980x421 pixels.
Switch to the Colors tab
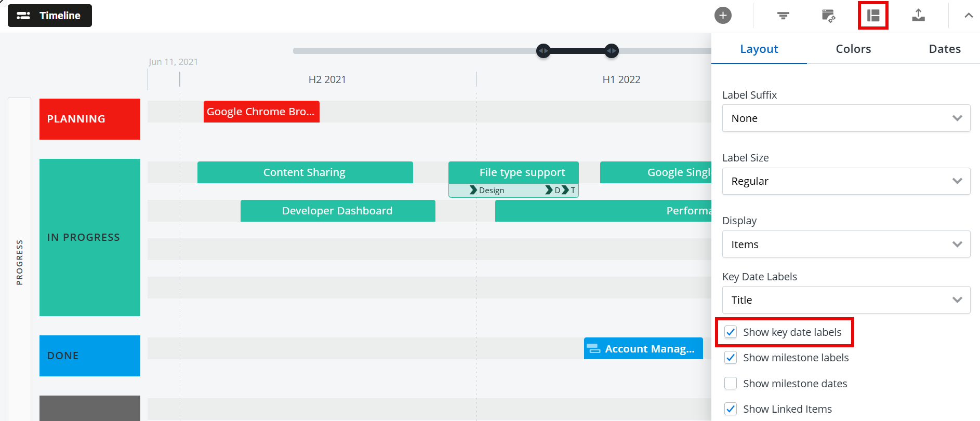(853, 48)
